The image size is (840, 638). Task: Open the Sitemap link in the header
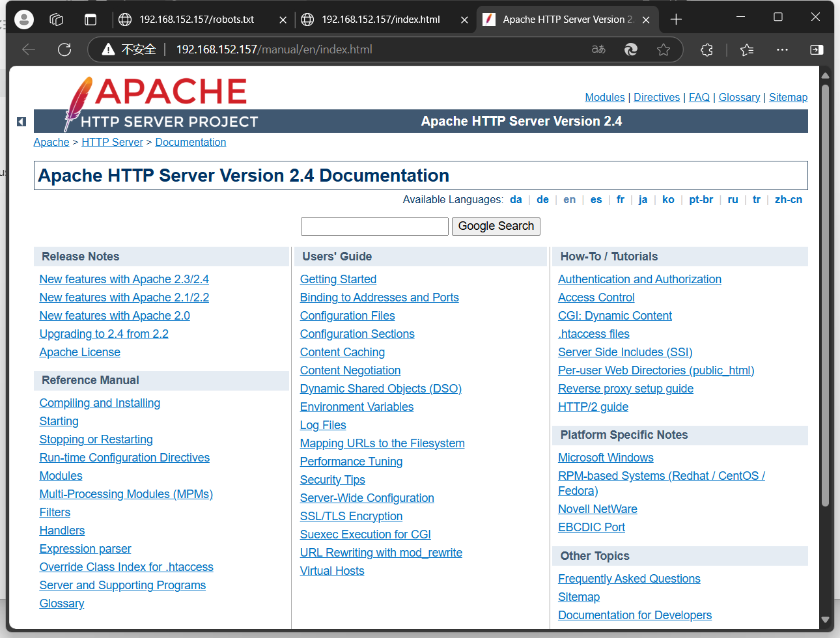coord(788,97)
